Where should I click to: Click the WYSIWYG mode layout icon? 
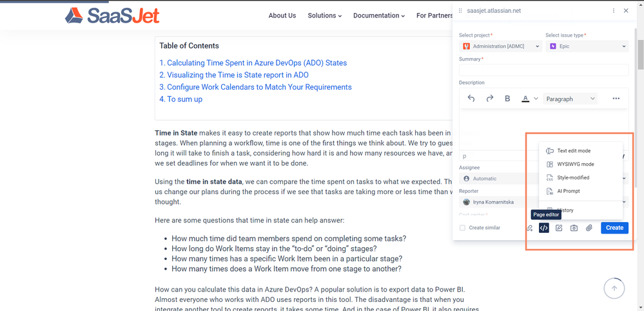549,165
